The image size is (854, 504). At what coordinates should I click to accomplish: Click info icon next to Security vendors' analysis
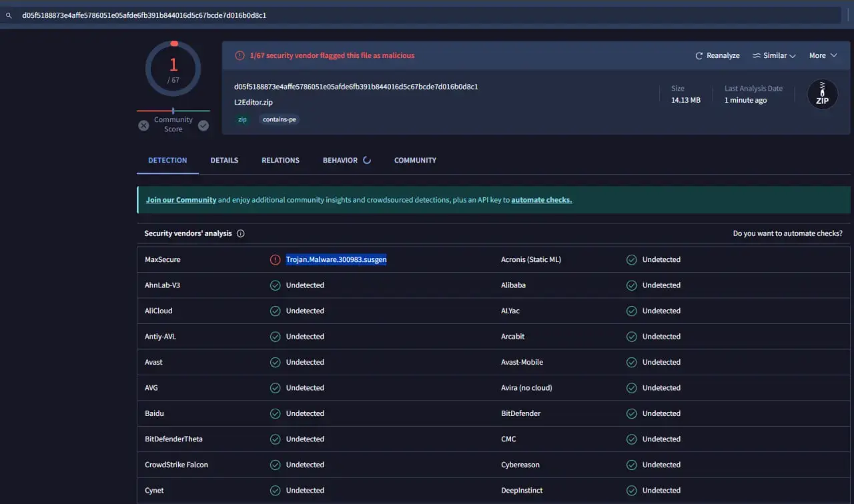click(241, 234)
